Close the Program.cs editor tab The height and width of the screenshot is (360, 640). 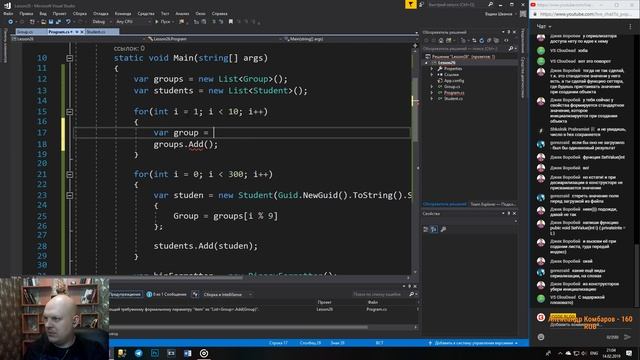[82, 31]
